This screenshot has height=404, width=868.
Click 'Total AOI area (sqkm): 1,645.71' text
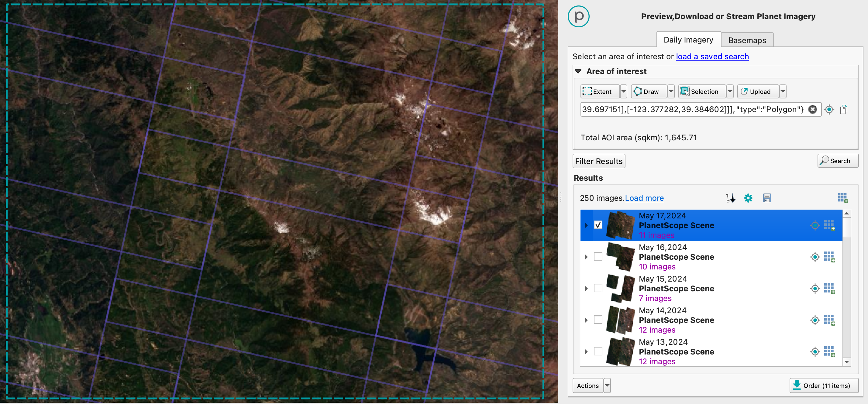(x=638, y=138)
